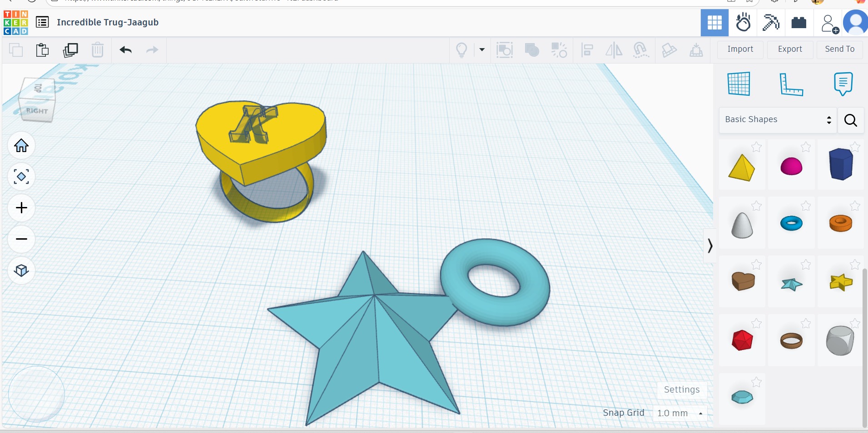Pick the yellow Pyramid shape
Viewport: 868px width, 433px height.
coord(742,167)
